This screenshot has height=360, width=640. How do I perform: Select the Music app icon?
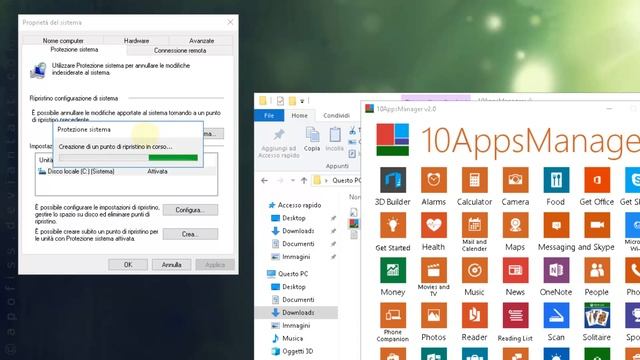pos(474,270)
